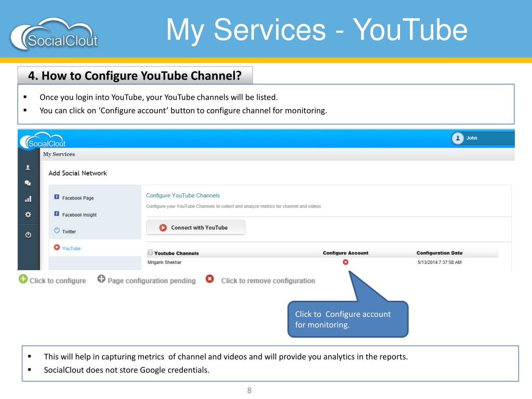
Task: Open the profile icon in the dark sidebar
Action: pos(28,168)
